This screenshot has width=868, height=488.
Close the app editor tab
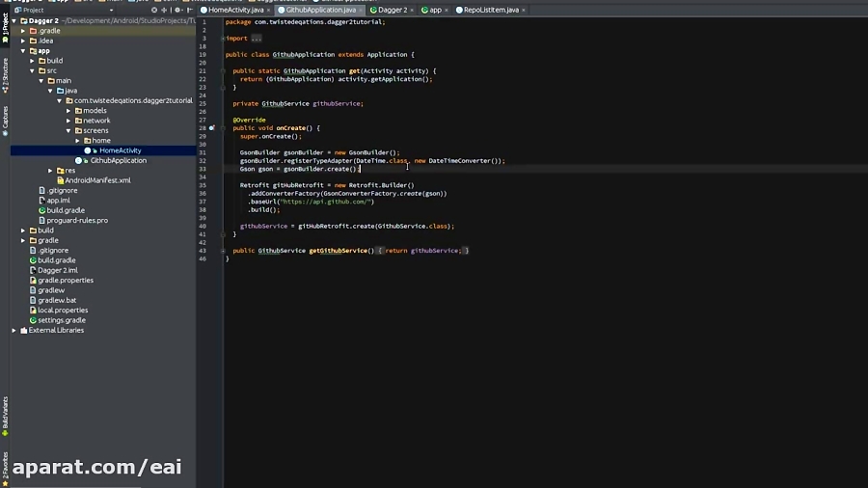point(447,10)
